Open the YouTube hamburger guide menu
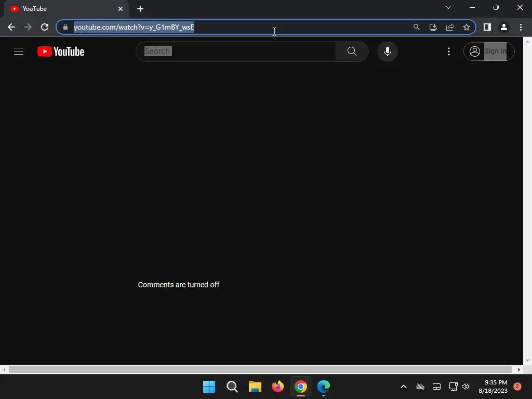Screen dimensions: 532x399 pyautogui.click(x=19, y=51)
